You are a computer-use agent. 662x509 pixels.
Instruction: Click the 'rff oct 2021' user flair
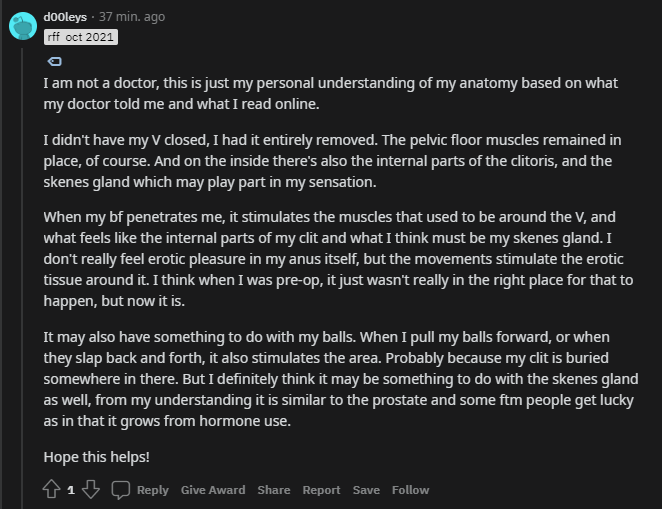[x=81, y=37]
